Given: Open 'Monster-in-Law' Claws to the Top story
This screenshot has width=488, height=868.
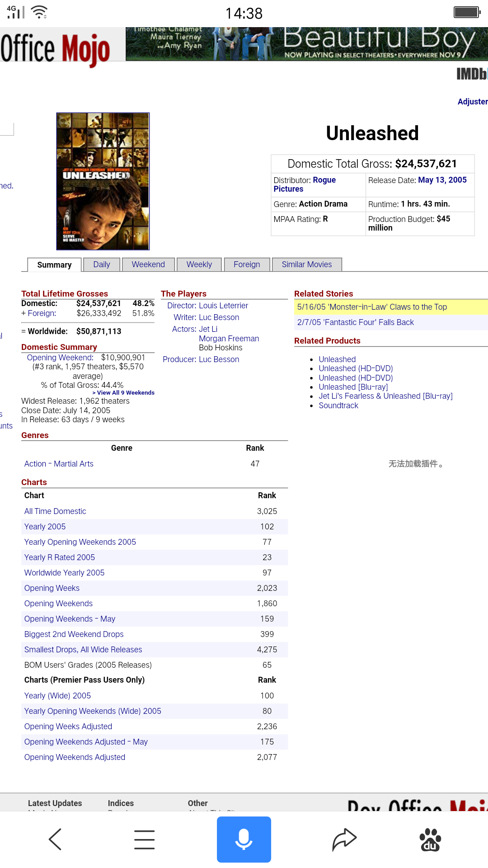Looking at the screenshot, I should pos(372,307).
